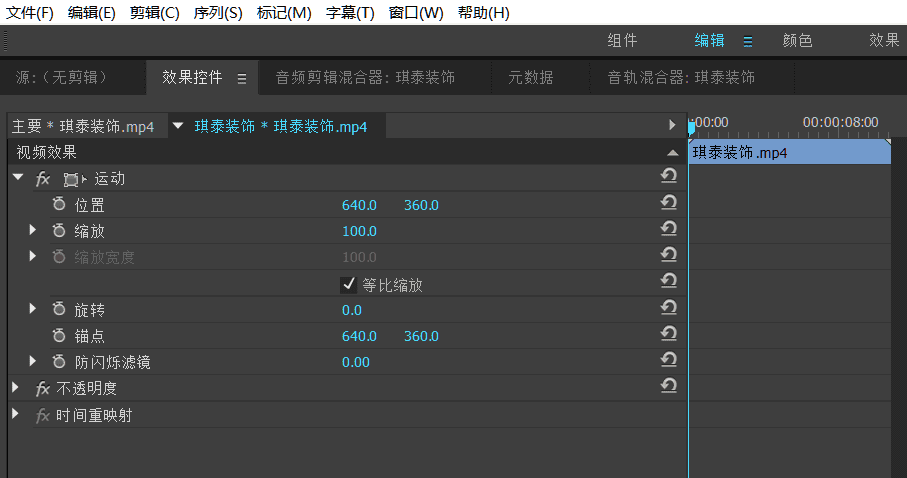This screenshot has height=478, width=907.
Task: Toggle animation stopwatch for 防闪烁滤镜
Action: point(59,362)
